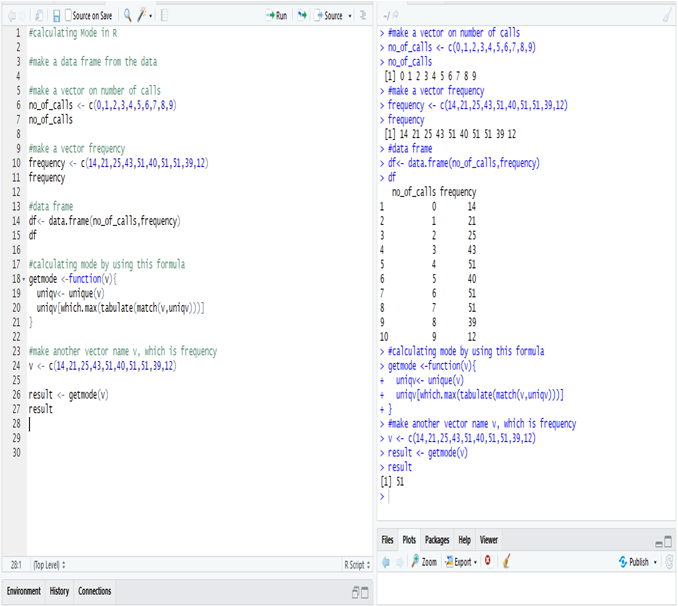Open the R Script file type dropdown
The height and width of the screenshot is (606, 678).
[357, 564]
